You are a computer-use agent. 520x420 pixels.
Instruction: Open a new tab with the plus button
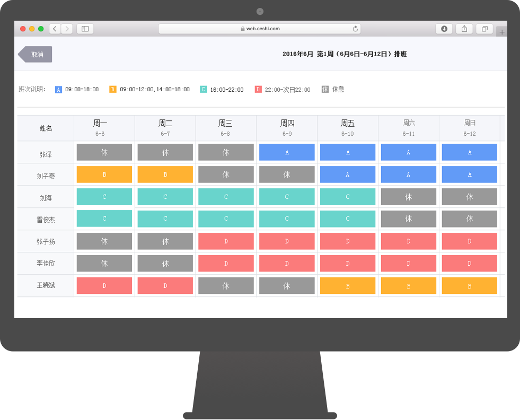502,32
